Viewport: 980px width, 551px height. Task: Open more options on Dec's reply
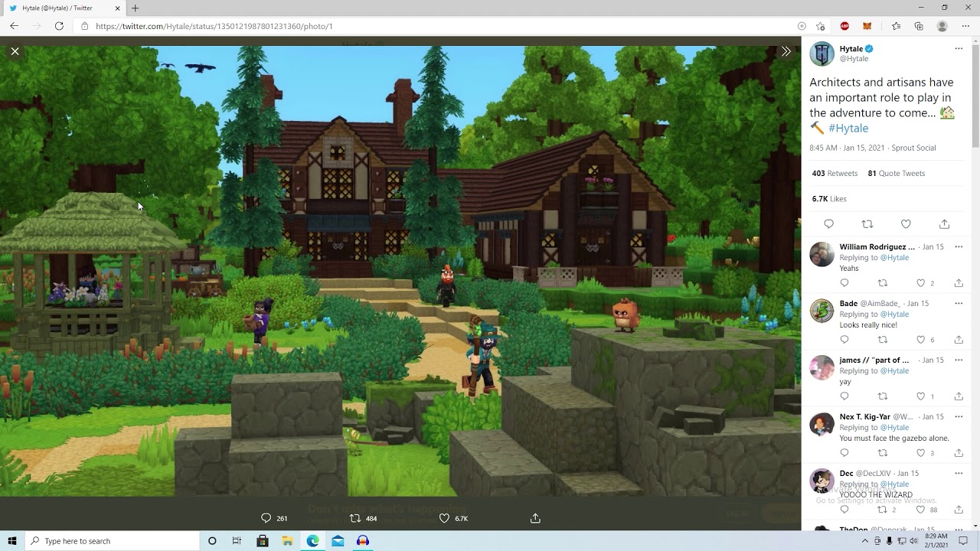coord(959,473)
